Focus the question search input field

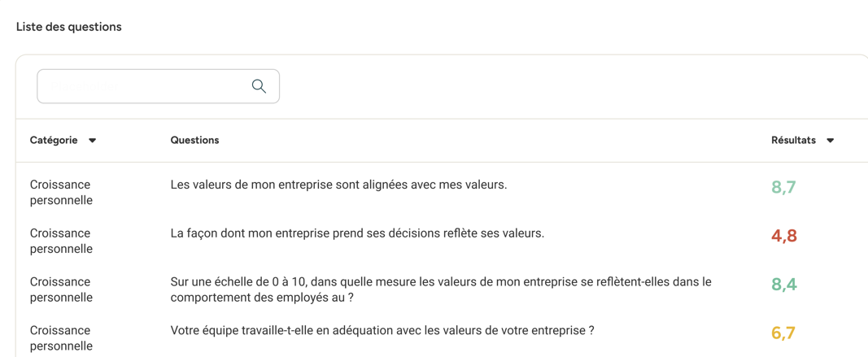[159, 86]
